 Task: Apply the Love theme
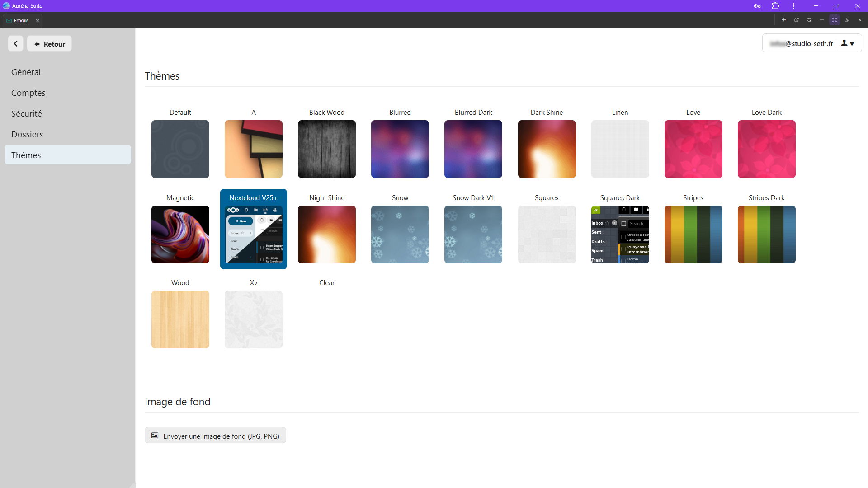[693, 149]
